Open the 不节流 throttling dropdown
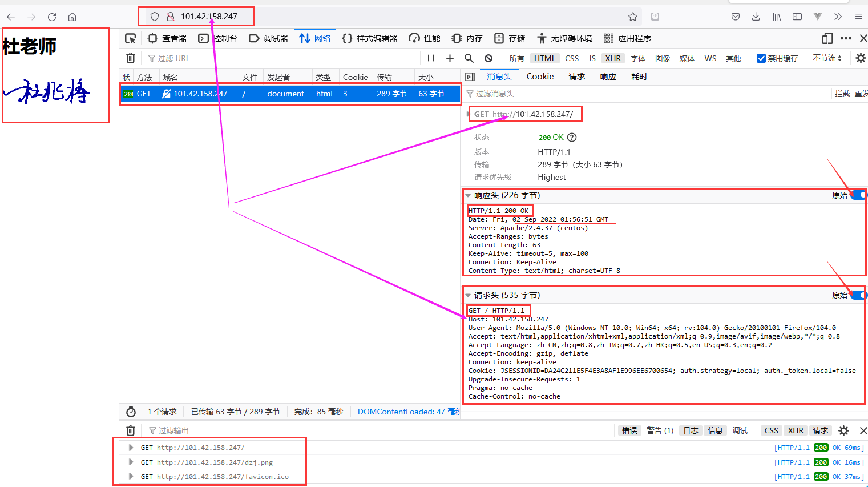Screen dimensions: 868x487 (827, 58)
